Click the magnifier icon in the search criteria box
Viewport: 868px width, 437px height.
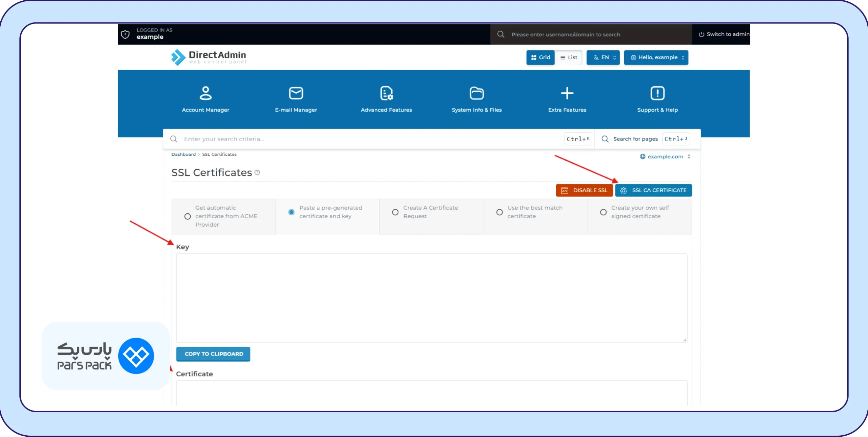174,139
